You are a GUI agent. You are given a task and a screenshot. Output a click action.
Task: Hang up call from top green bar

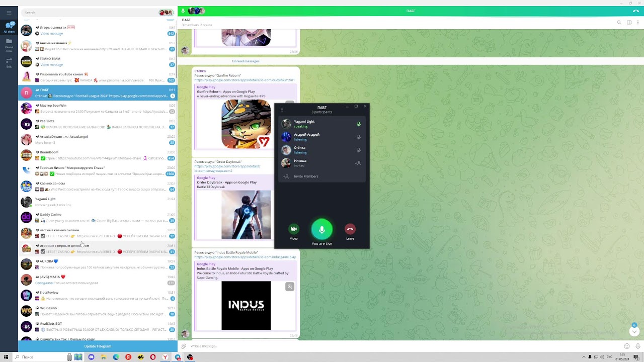[x=636, y=11]
